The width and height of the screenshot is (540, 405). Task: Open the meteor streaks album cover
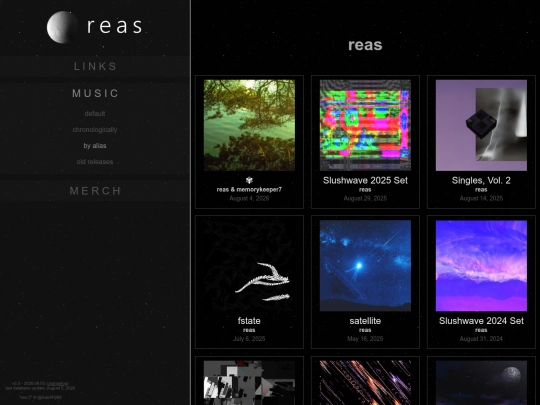[x=365, y=383]
